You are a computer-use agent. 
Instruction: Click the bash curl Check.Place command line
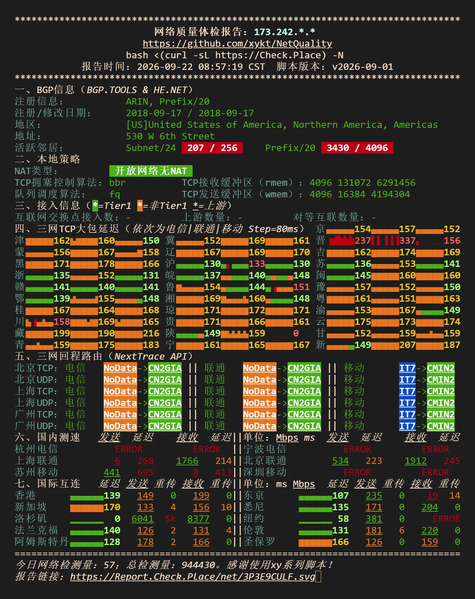(x=234, y=55)
